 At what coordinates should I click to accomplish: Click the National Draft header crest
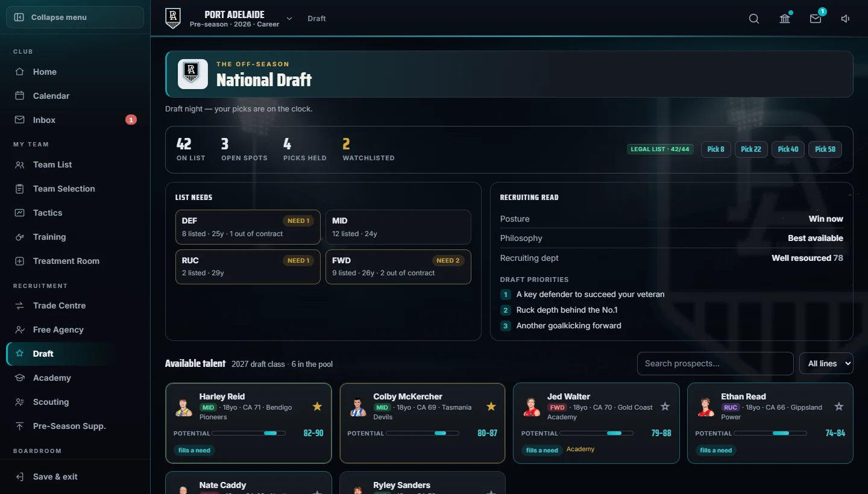[193, 74]
